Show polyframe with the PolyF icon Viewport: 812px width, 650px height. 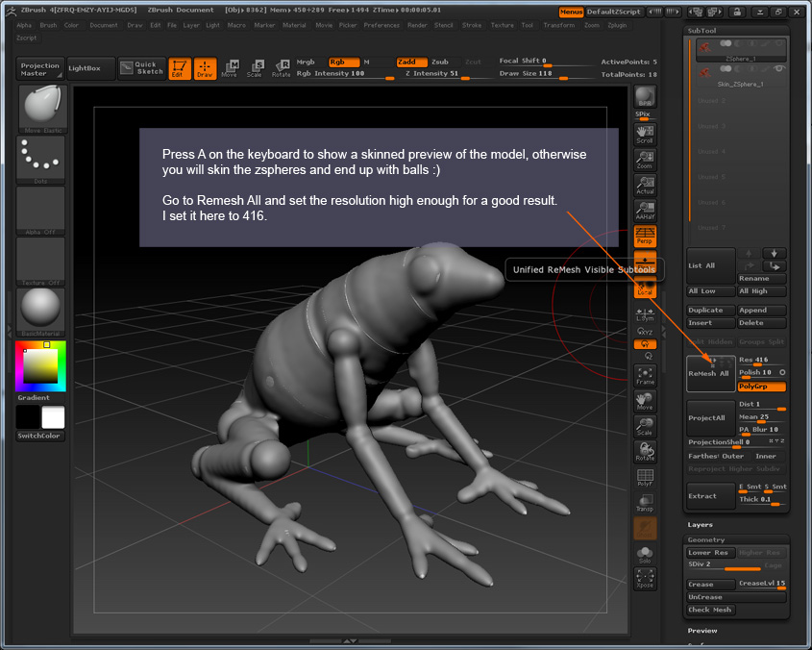click(x=645, y=477)
